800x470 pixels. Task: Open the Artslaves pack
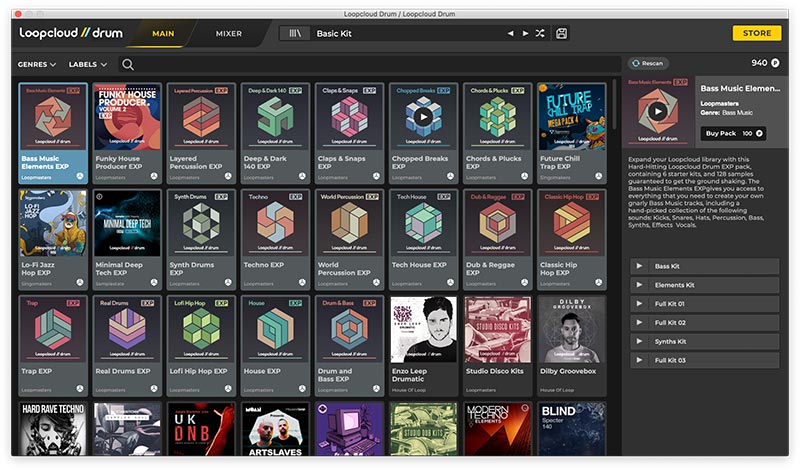[276, 429]
